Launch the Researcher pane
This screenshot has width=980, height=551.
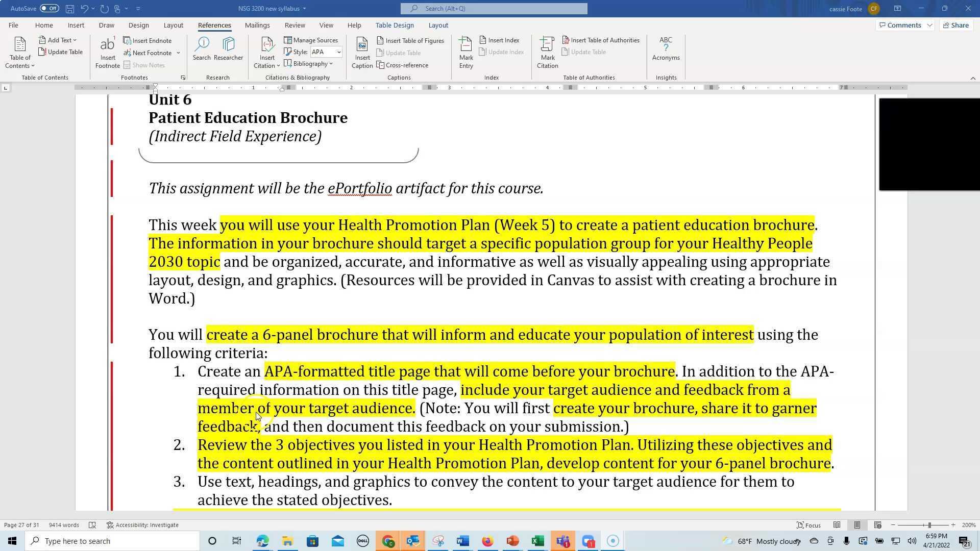(x=228, y=51)
